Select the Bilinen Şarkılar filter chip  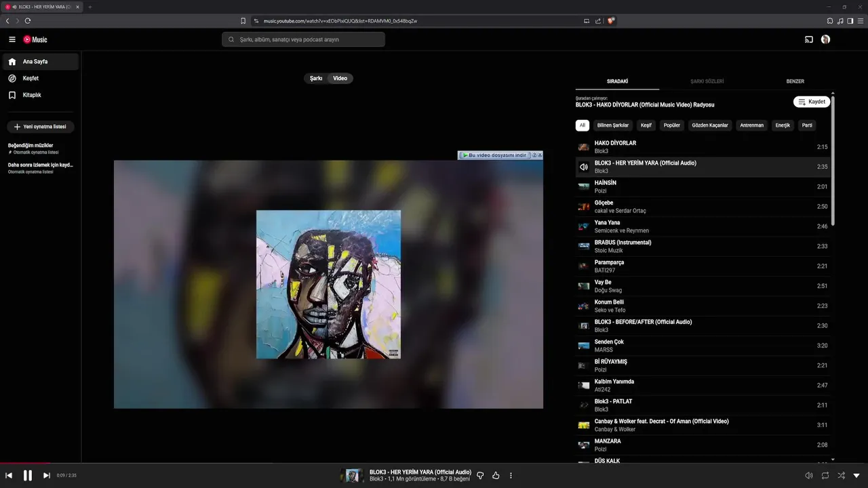point(613,125)
